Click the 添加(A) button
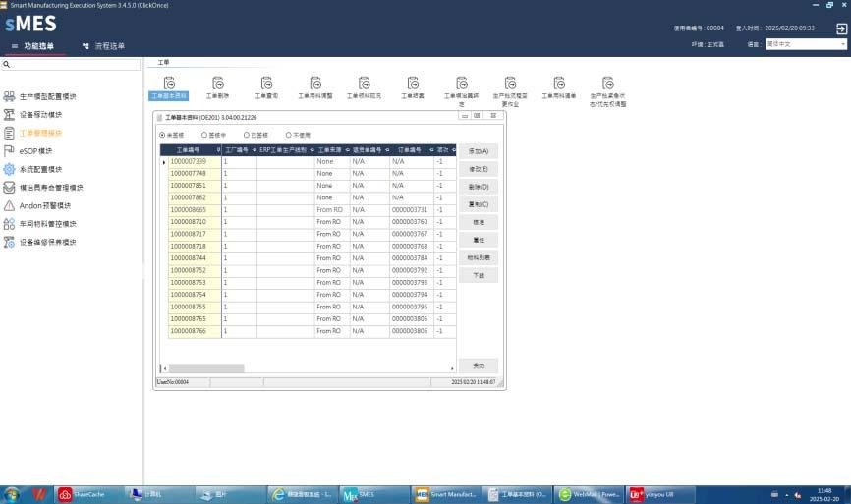851x504 pixels. [x=479, y=151]
